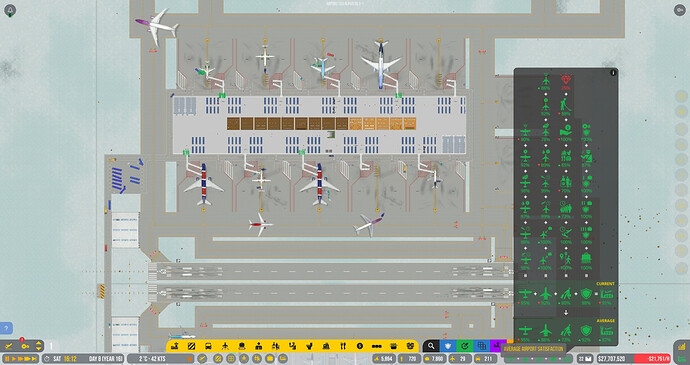
Task: Click the key icon with red badge
Action: click(x=25, y=346)
